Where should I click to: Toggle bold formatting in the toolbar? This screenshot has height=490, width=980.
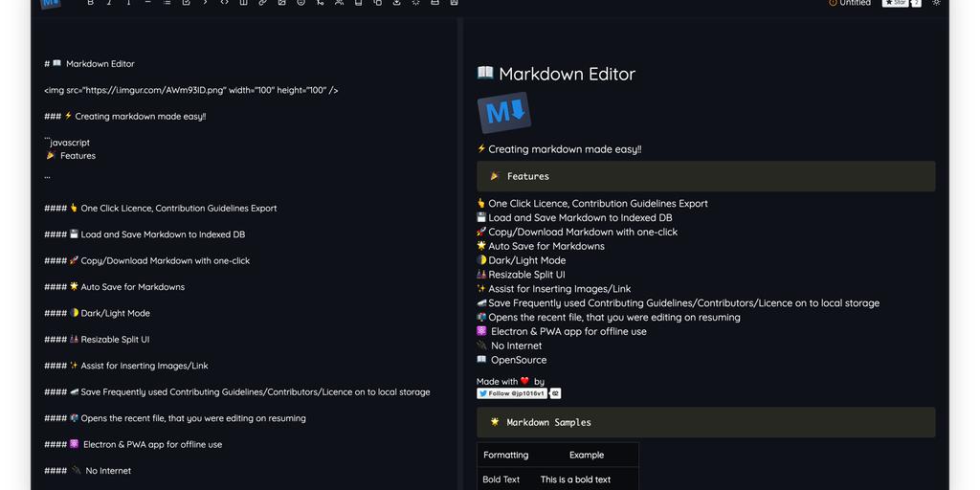coord(91,3)
